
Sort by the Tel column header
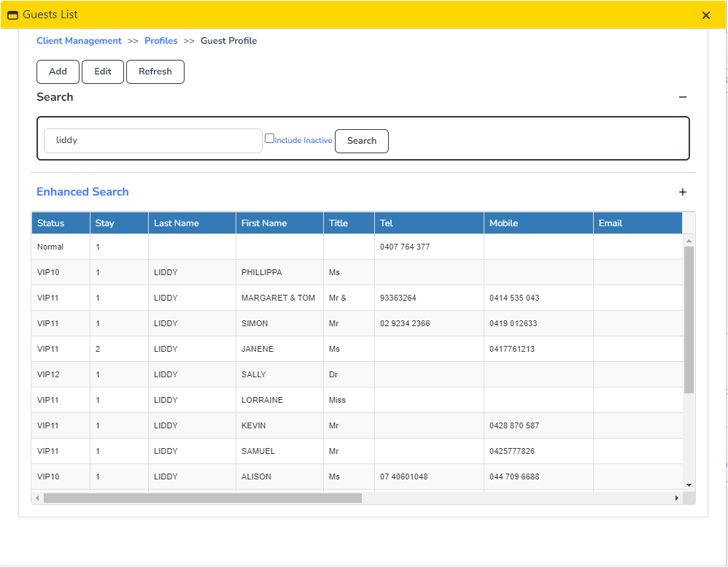[x=429, y=223]
